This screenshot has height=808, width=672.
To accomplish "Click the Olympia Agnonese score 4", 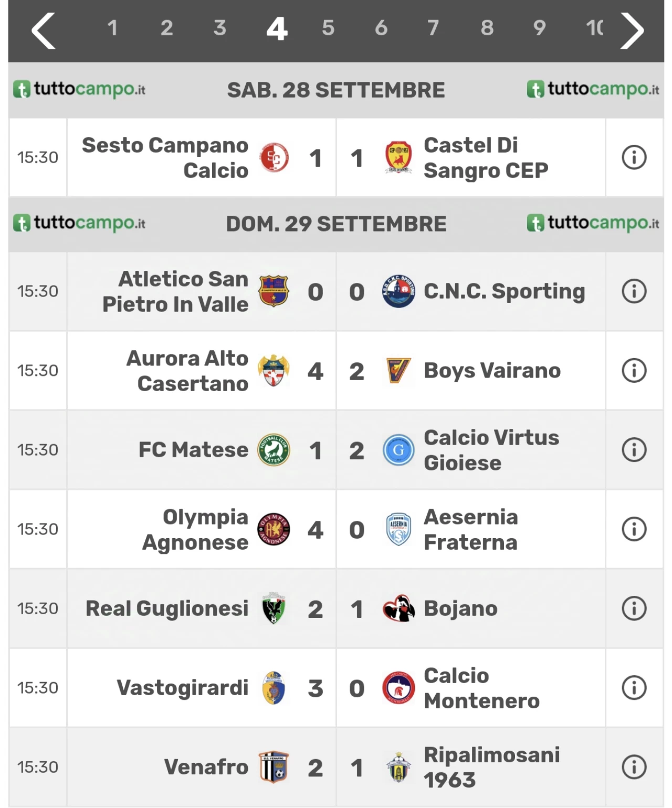I will 315,530.
